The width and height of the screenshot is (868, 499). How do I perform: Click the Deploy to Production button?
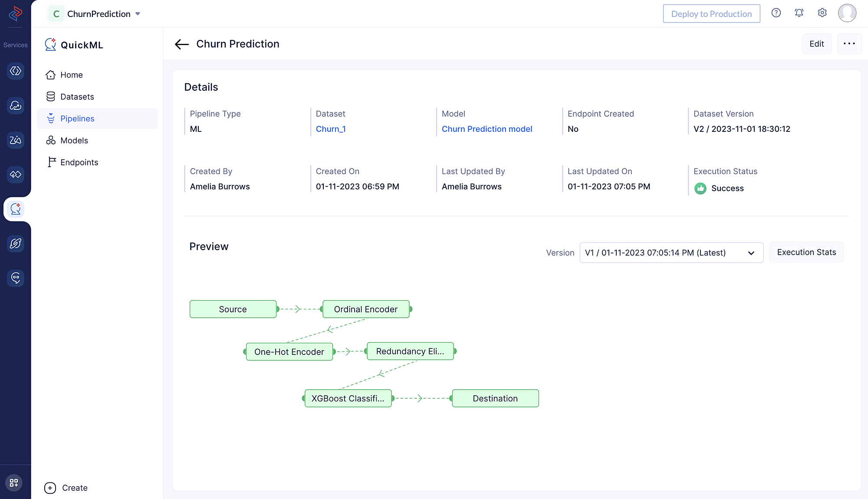pyautogui.click(x=710, y=13)
